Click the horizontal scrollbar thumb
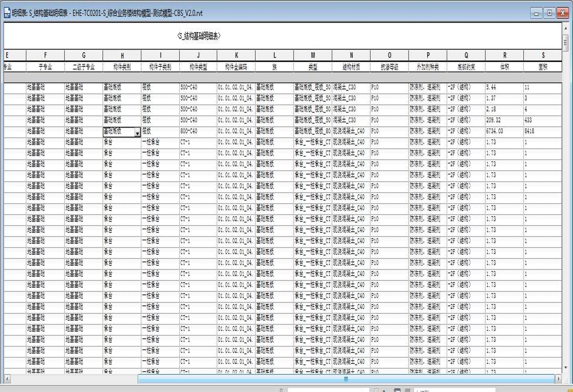The width and height of the screenshot is (573, 392). coord(346,379)
